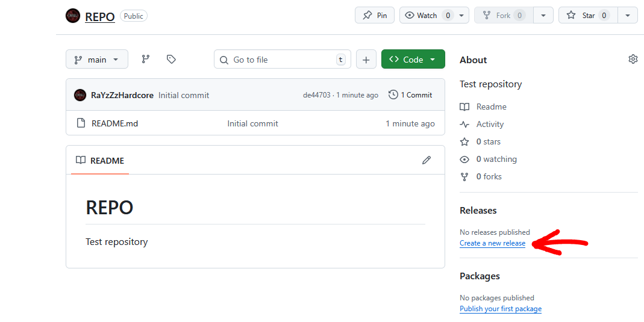Edit the README with the pencil icon

coord(427,160)
